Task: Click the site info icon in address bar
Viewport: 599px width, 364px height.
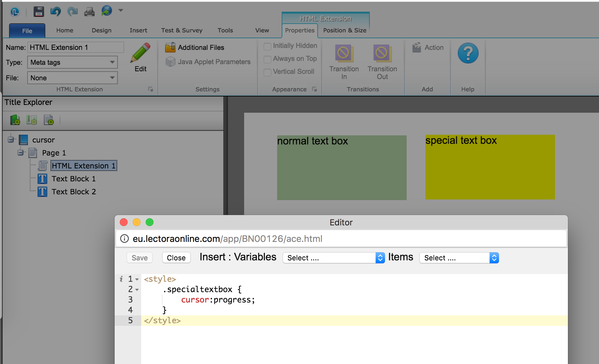Action: pos(124,239)
